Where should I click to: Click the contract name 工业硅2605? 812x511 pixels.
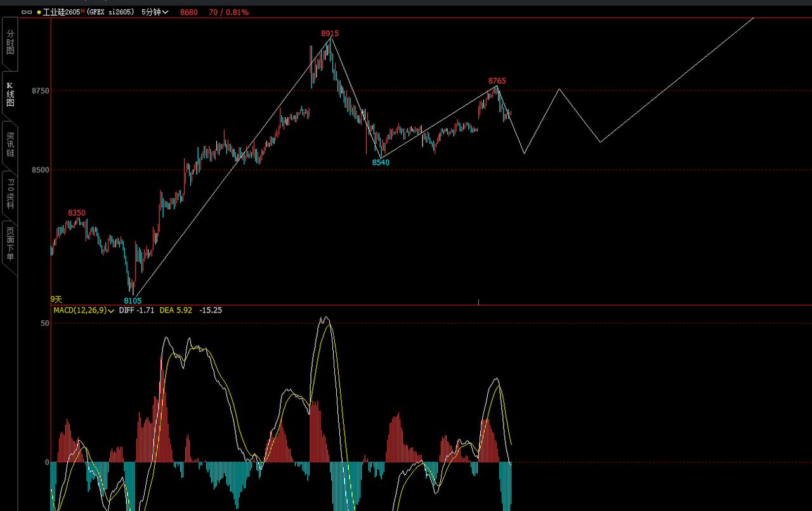(x=63, y=12)
